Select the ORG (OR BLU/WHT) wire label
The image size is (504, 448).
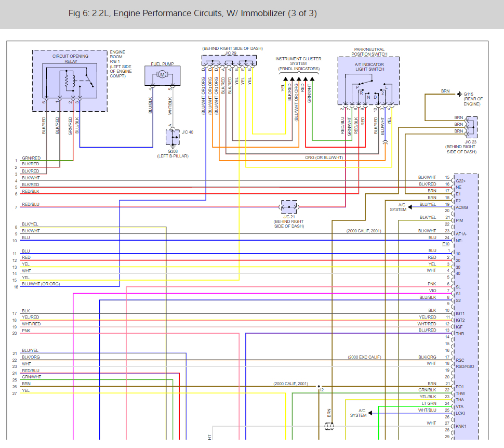324,157
